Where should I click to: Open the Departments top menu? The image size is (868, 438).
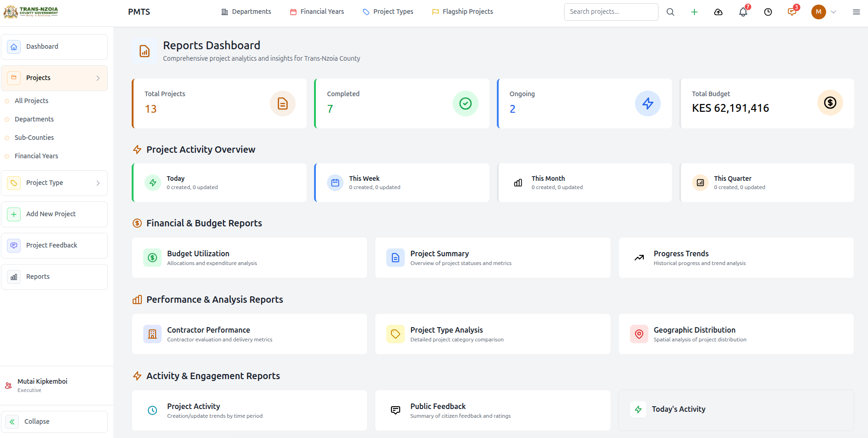click(x=246, y=12)
